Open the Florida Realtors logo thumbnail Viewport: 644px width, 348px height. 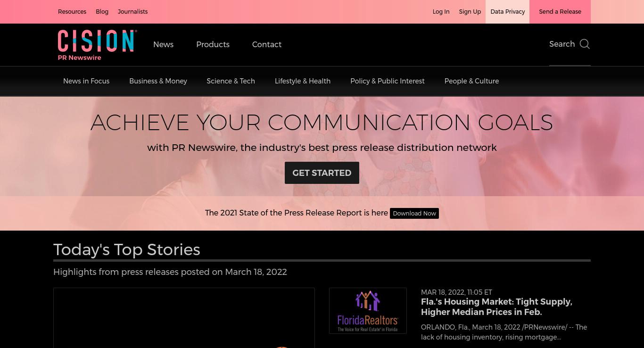point(368,311)
